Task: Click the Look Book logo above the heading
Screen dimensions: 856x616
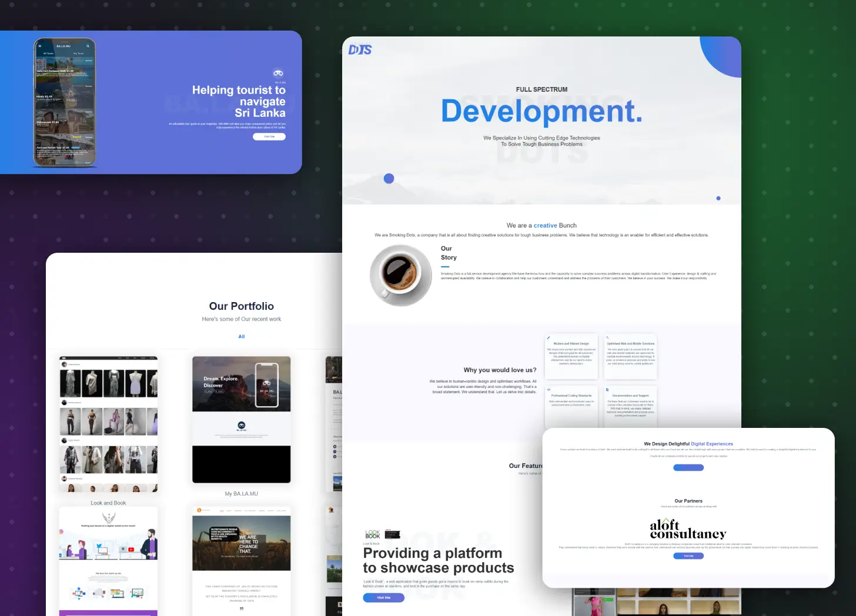Action: click(373, 534)
